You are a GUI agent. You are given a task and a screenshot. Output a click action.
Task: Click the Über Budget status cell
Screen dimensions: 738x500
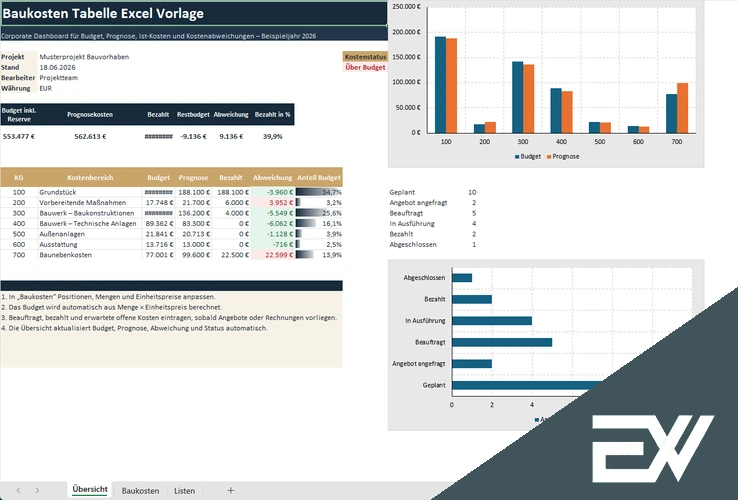(365, 67)
